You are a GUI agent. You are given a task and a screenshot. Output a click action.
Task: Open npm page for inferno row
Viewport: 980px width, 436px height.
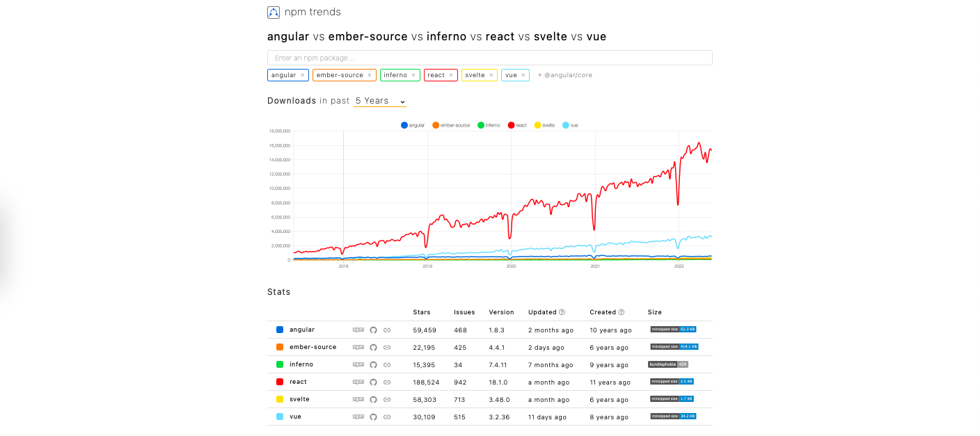[x=358, y=364]
